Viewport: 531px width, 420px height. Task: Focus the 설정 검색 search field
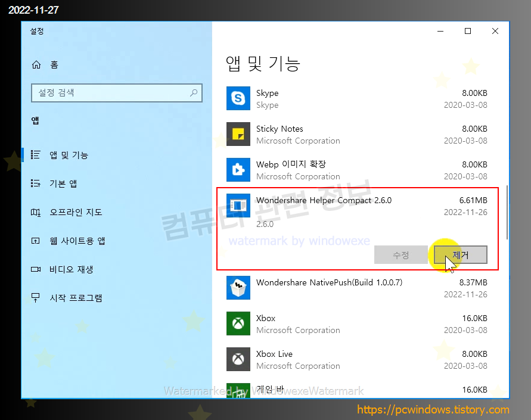point(116,93)
